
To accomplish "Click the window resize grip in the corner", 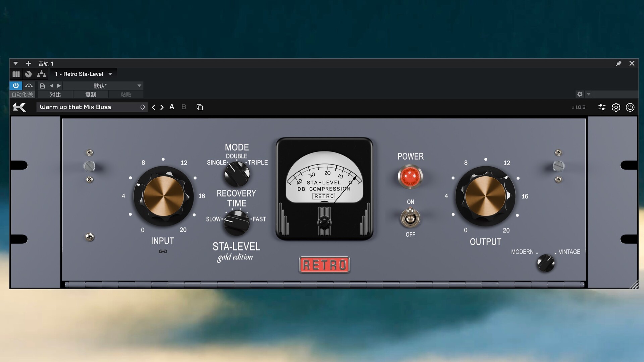I will (634, 284).
